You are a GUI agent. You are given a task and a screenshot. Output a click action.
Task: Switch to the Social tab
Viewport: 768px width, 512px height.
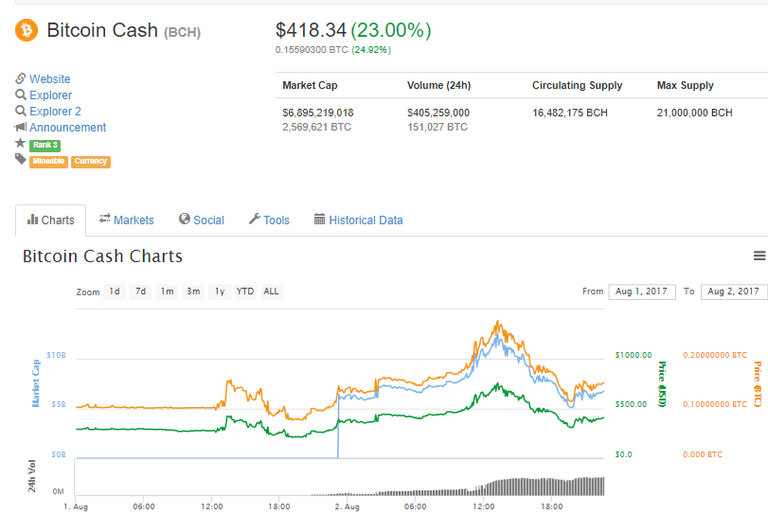pyautogui.click(x=201, y=220)
